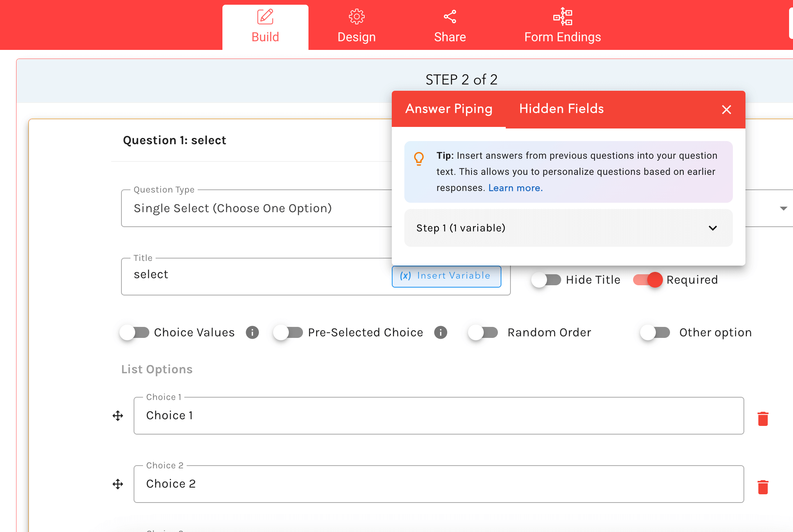793x532 pixels.
Task: Click the Design gear icon
Action: [356, 17]
